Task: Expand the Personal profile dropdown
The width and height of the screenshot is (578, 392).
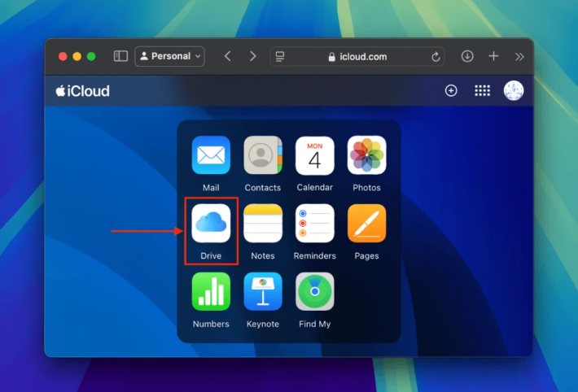Action: tap(169, 56)
